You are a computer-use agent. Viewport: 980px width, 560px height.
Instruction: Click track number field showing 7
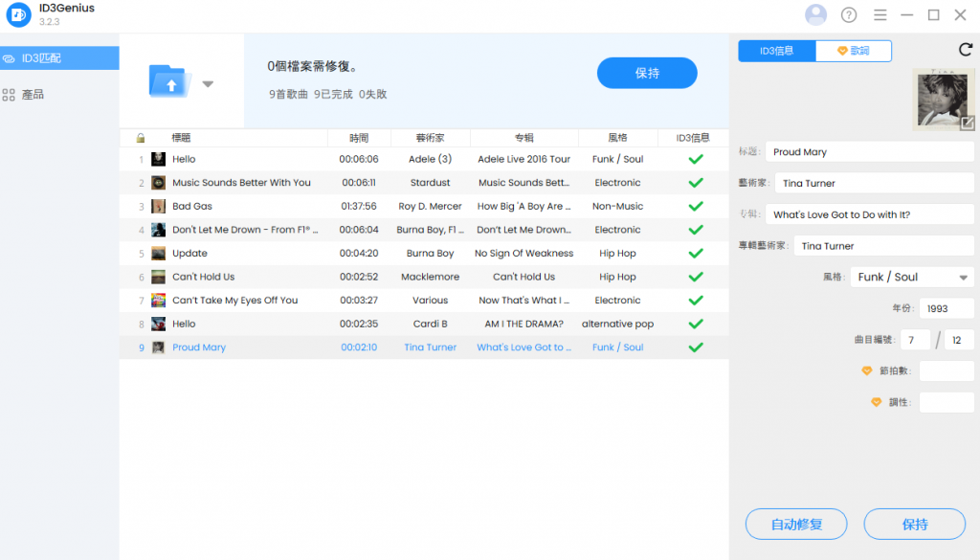point(916,340)
